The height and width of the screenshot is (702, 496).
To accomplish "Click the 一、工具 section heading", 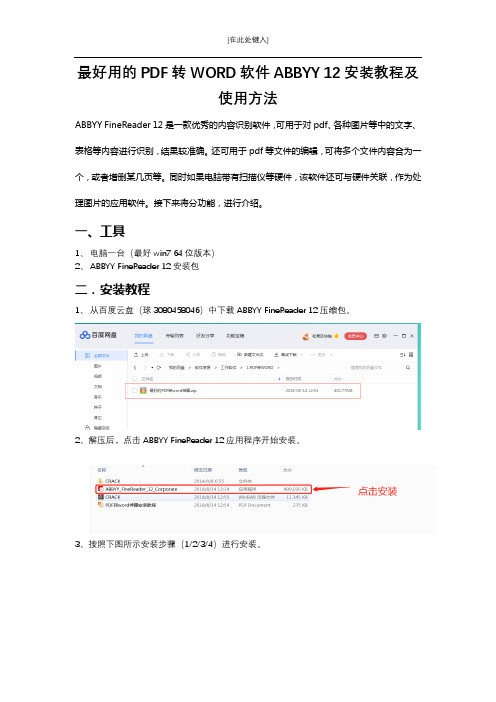I will tap(100, 231).
